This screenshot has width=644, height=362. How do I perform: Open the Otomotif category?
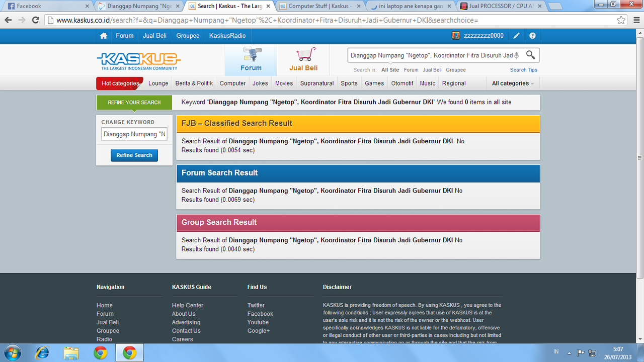click(403, 83)
